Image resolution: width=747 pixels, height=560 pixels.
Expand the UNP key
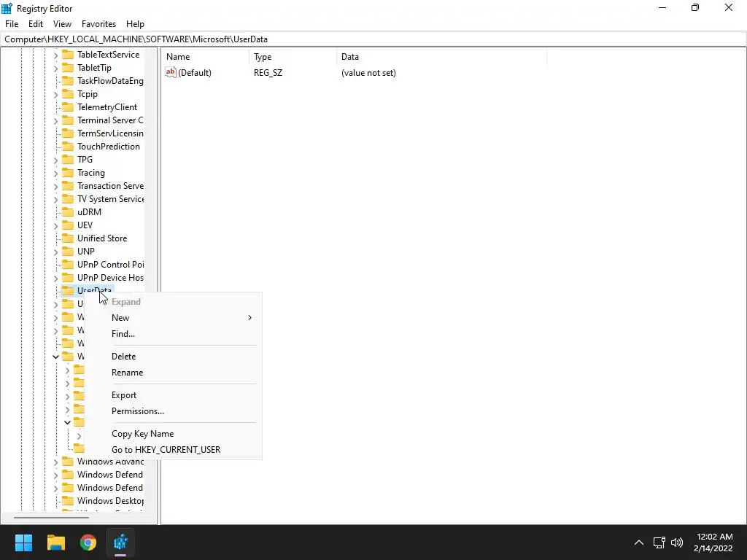tap(55, 252)
